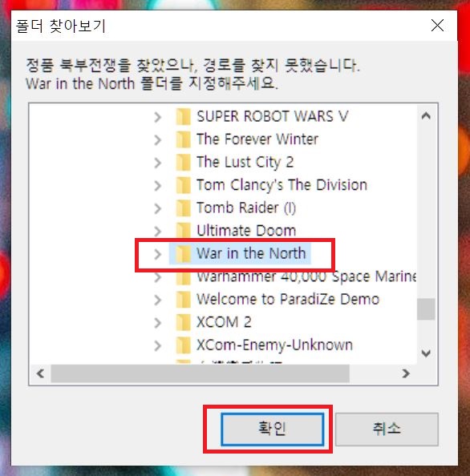Expand Tom Clancy's The Division tree node
This screenshot has height=476, width=470.
157,185
